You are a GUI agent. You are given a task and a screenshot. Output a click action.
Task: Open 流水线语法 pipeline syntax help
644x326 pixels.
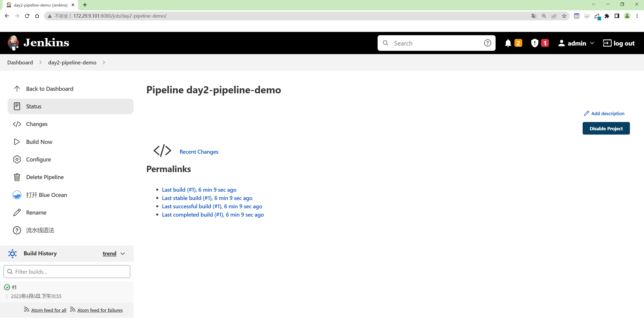70,230
